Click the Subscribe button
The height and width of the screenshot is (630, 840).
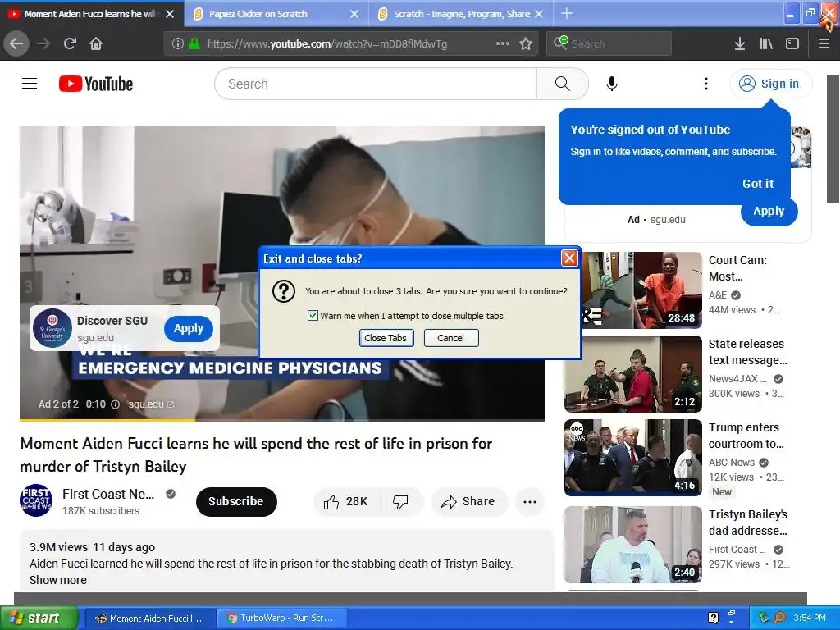click(x=236, y=502)
